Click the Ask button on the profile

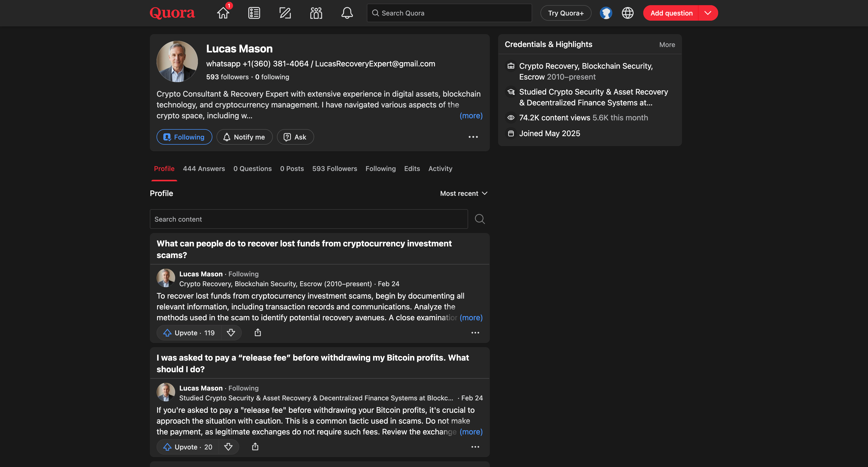[295, 137]
